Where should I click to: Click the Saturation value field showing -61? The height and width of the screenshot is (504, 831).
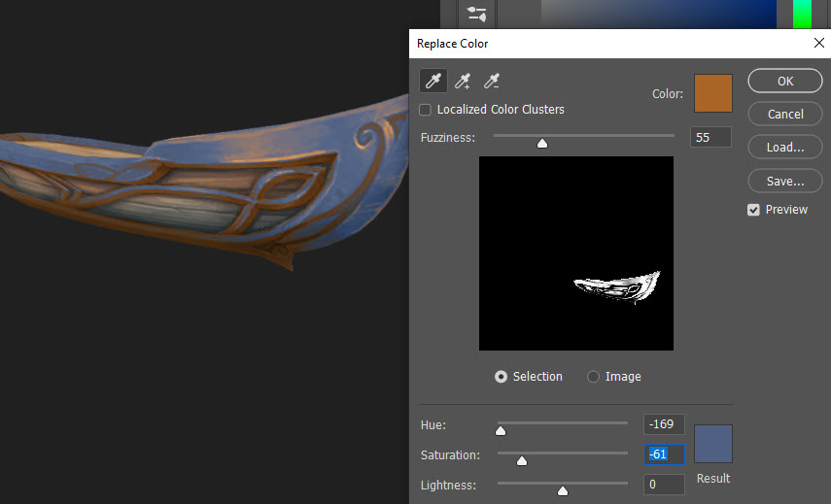[x=664, y=454]
